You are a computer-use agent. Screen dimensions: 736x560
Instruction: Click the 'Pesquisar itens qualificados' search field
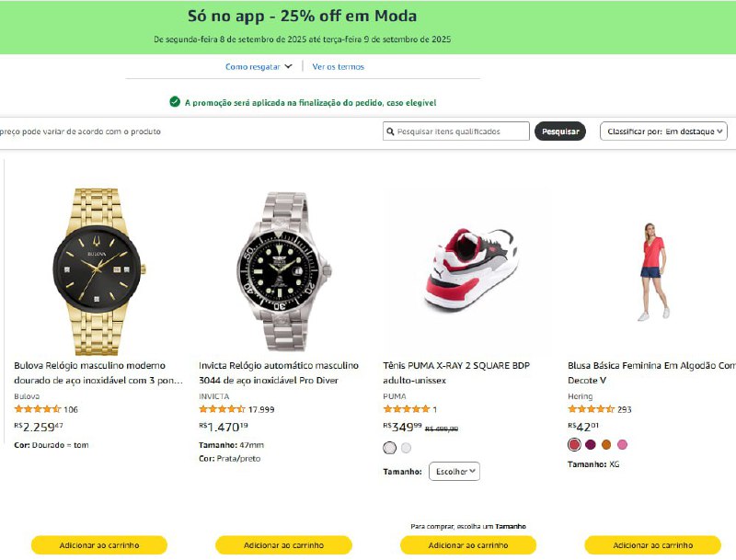tap(461, 131)
